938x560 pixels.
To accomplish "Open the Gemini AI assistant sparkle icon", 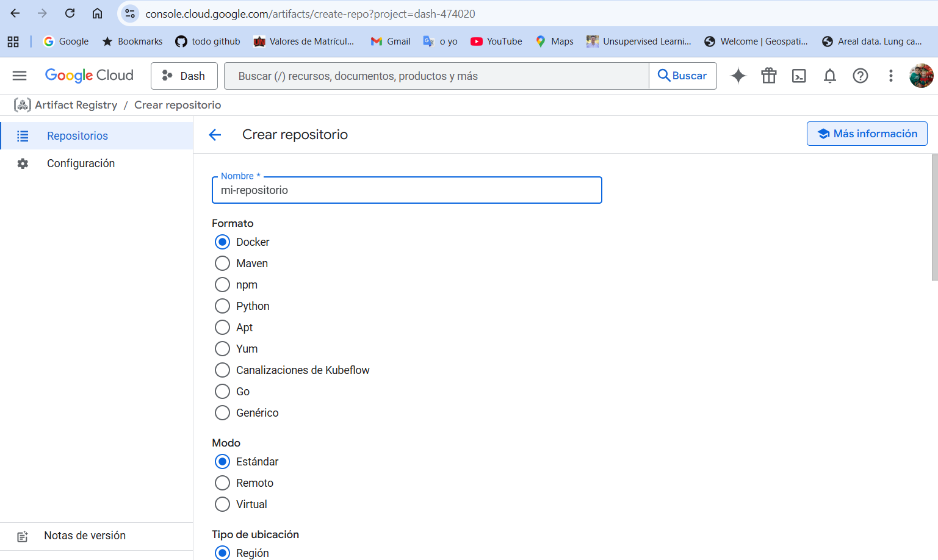I will click(x=738, y=76).
